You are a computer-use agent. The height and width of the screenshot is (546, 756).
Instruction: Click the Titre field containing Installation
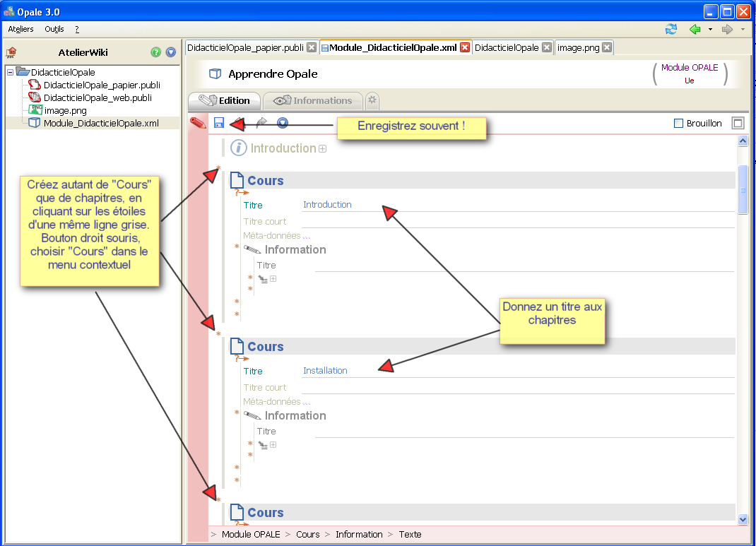coord(518,371)
